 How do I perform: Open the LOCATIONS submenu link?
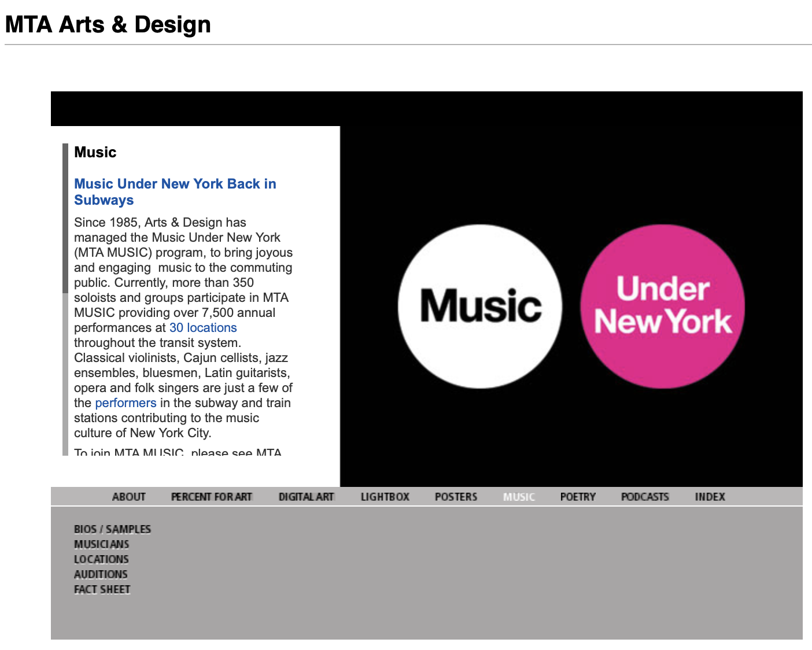[x=101, y=559]
